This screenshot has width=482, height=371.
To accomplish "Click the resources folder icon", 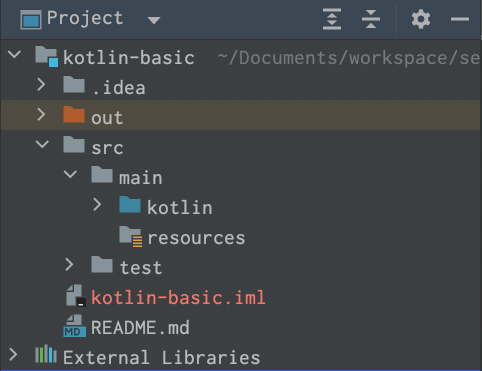I will [131, 236].
